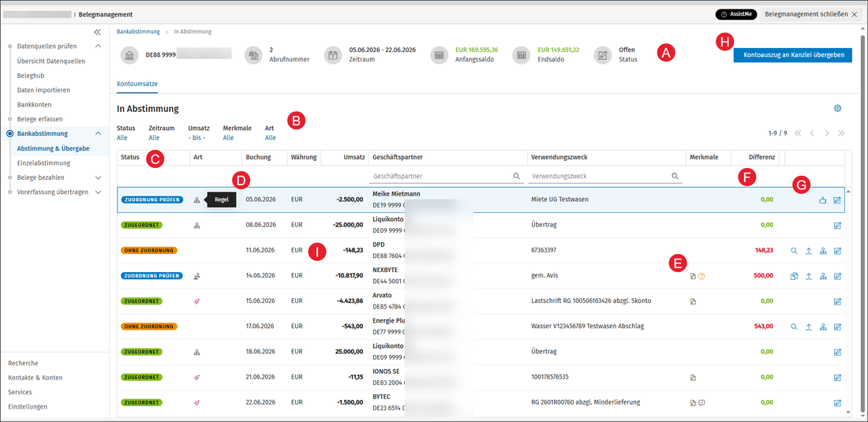Expand the Belege bezahlen section
The height and width of the screenshot is (422, 868).
pyautogui.click(x=98, y=177)
